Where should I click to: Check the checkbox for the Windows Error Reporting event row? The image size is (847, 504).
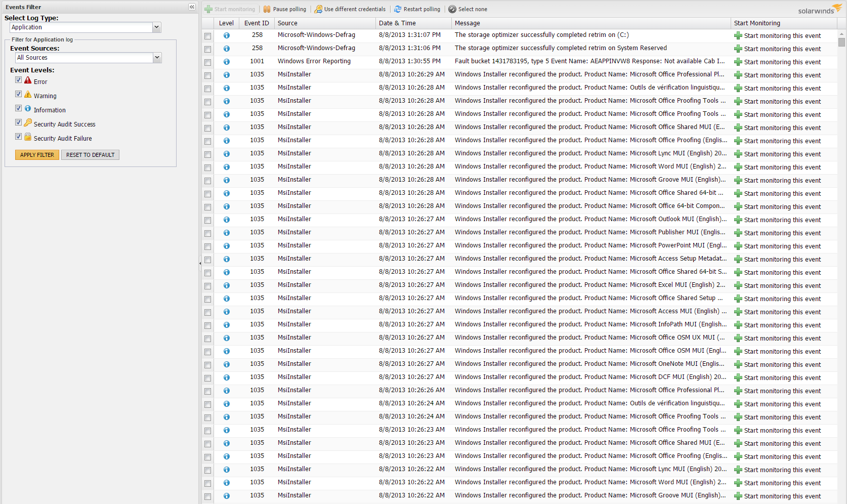pos(207,63)
